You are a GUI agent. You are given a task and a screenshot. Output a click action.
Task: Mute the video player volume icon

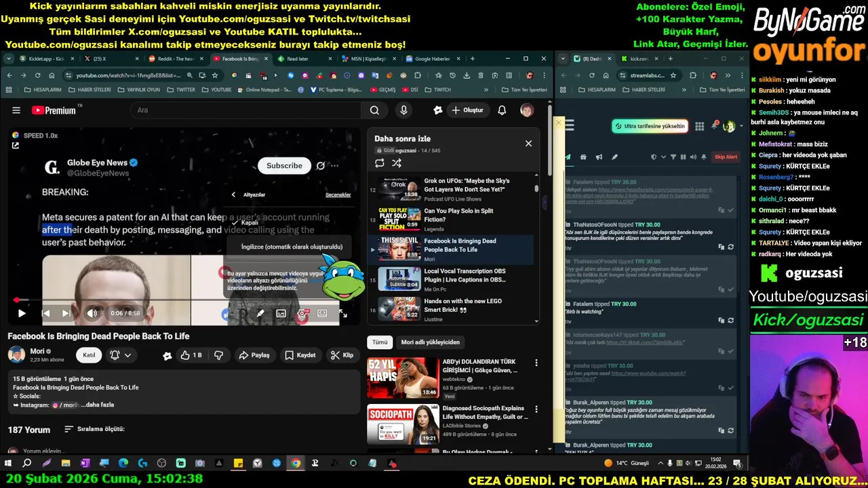pos(92,313)
